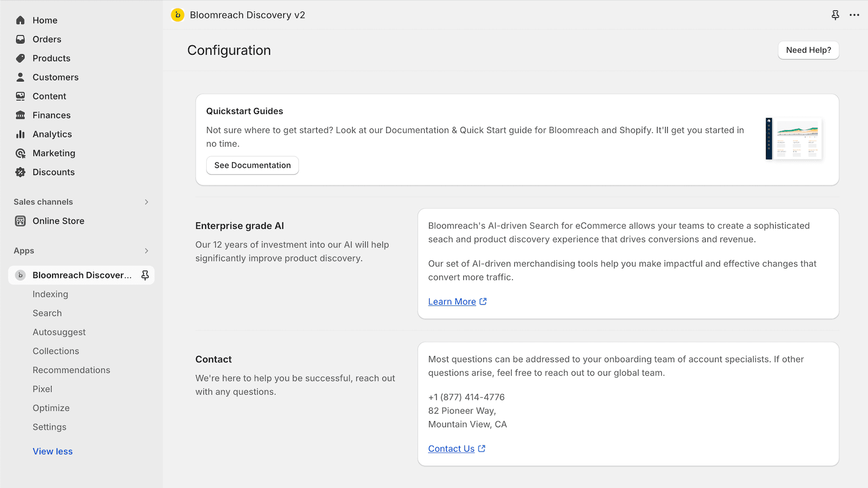
Task: Select Recommendations in the app menu
Action: (x=71, y=370)
